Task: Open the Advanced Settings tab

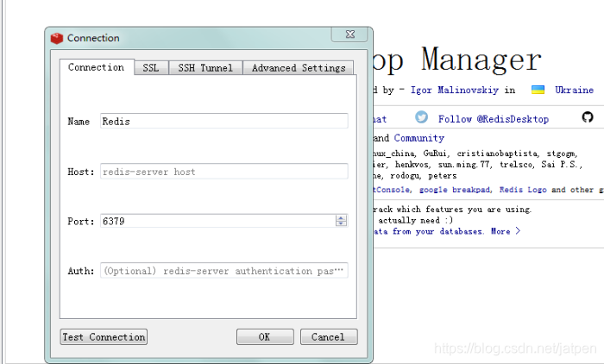Action: point(299,68)
